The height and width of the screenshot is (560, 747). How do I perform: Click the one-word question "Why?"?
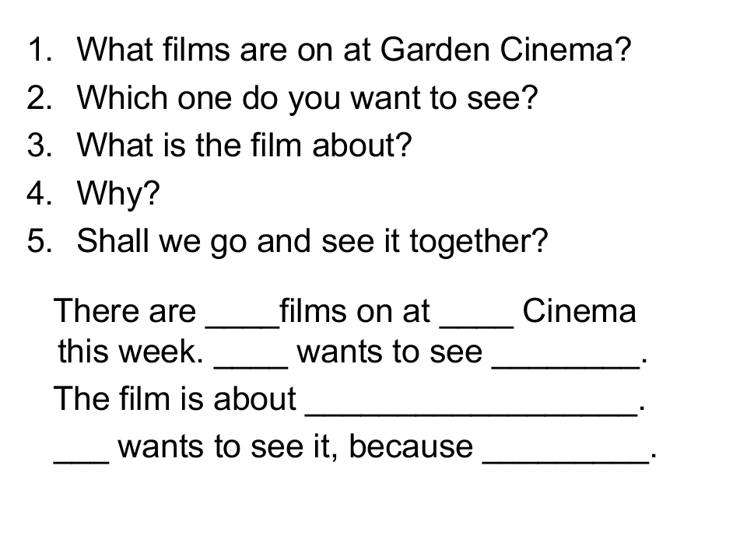click(117, 193)
